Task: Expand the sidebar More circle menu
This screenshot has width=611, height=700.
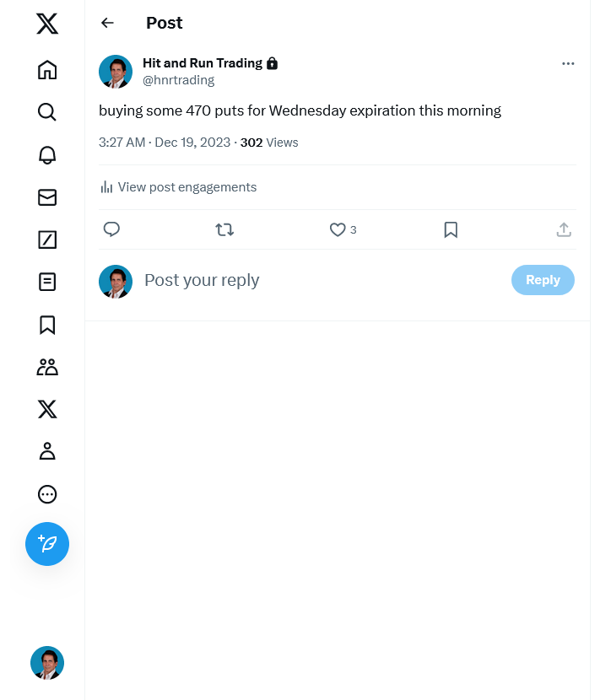Action: (47, 494)
